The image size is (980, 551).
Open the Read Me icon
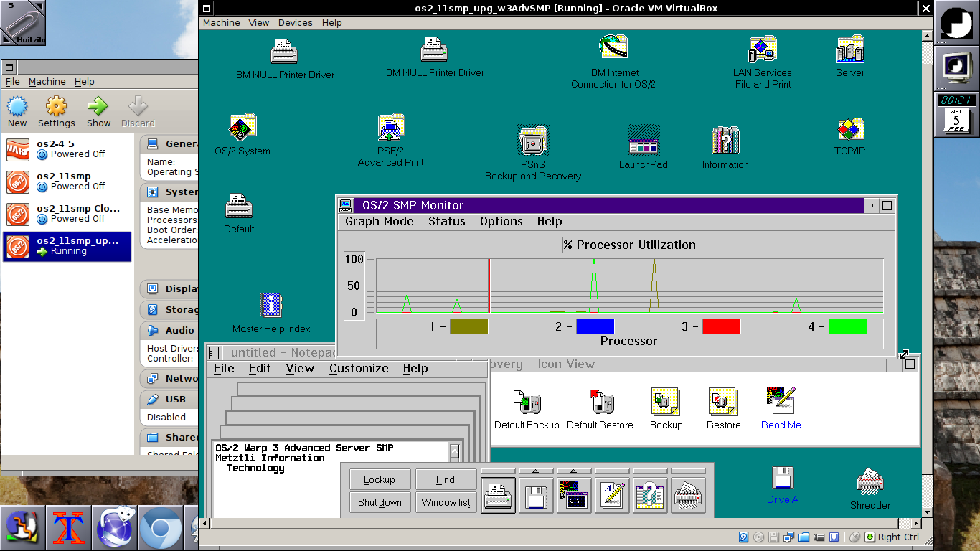pos(781,402)
